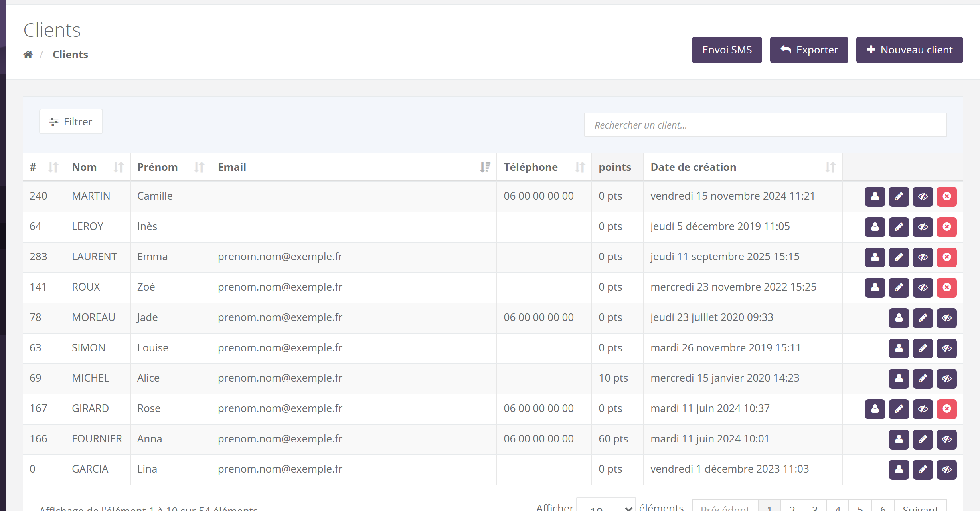
Task: Edit client LEROY Inès with pencil icon
Action: pyautogui.click(x=899, y=227)
